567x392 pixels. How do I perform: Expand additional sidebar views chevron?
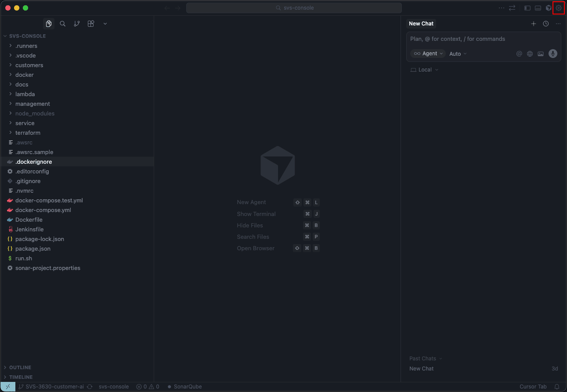(105, 24)
